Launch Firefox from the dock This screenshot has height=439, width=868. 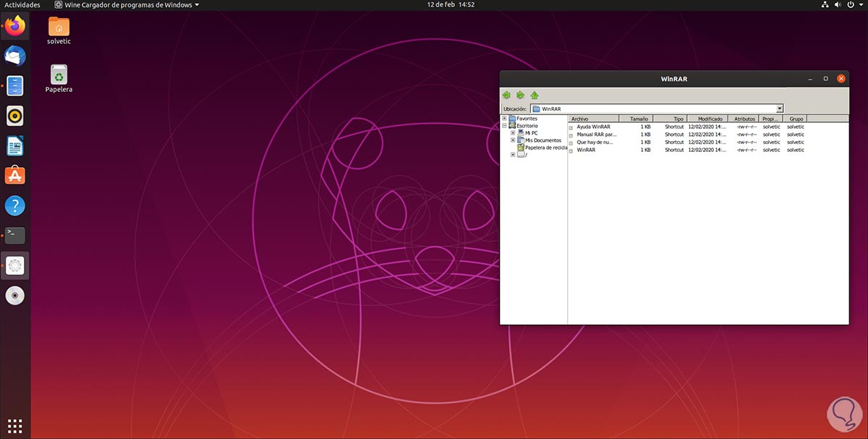tap(15, 26)
